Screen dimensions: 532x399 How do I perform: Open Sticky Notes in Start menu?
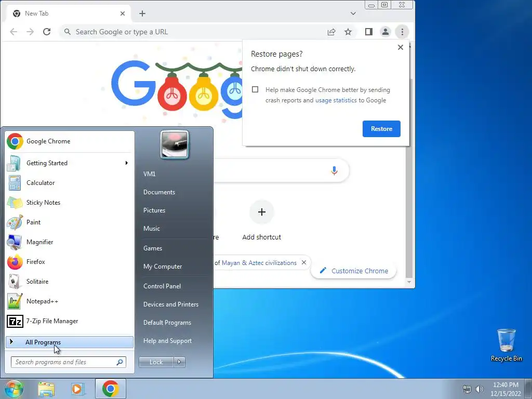pyautogui.click(x=70, y=203)
